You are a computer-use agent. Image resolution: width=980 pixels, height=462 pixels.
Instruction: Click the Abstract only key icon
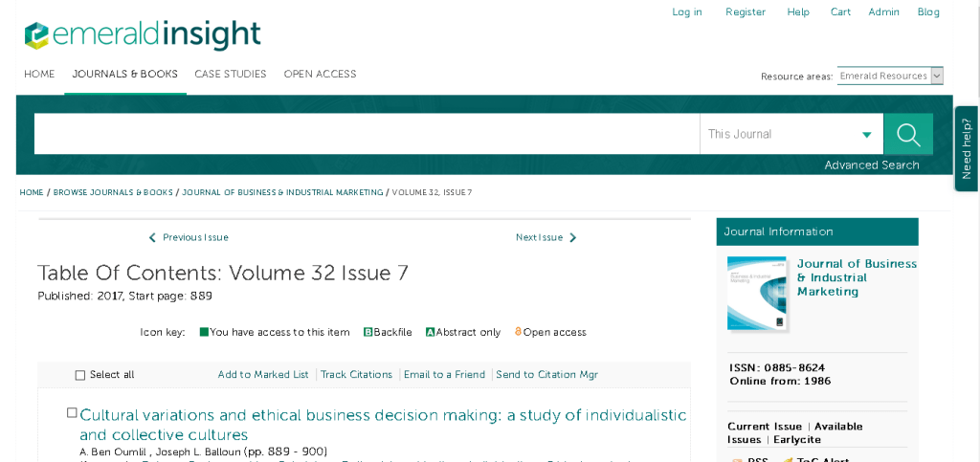click(x=430, y=333)
